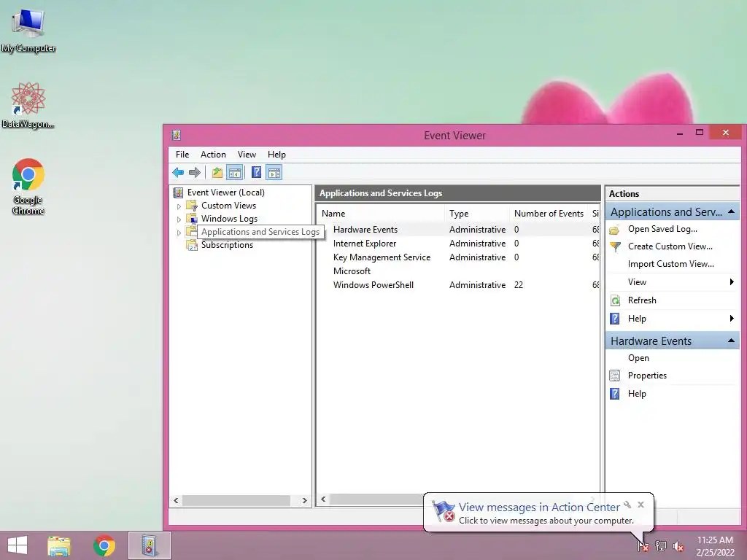Click Create Custom View... action

(x=670, y=246)
